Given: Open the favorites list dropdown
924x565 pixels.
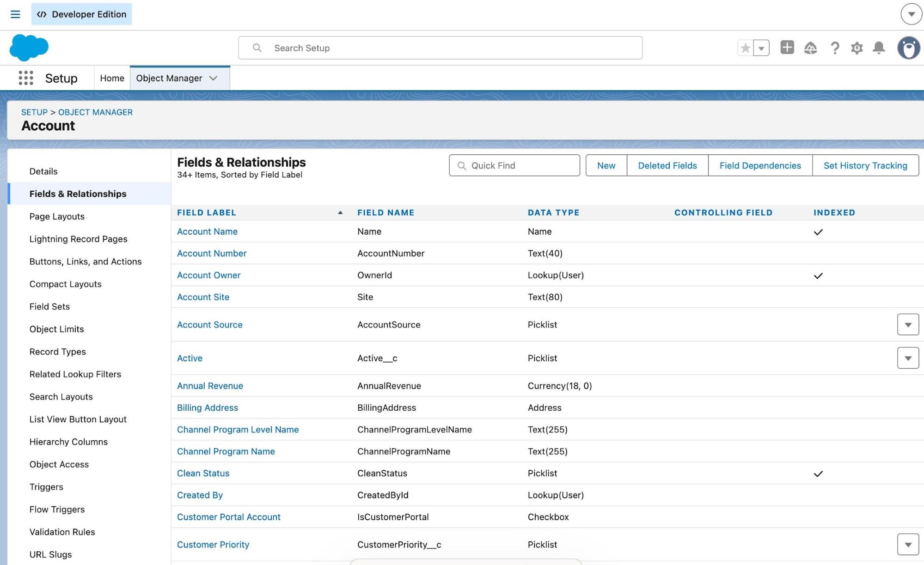Looking at the screenshot, I should (x=761, y=48).
